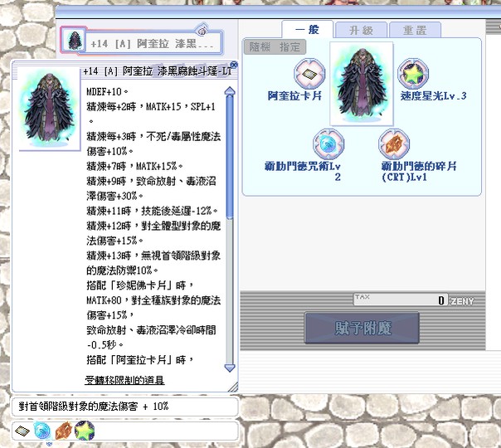Screen dimensions: 501x448
Task: Click the description scrollbar up arrow
Action: pyautogui.click(x=230, y=91)
